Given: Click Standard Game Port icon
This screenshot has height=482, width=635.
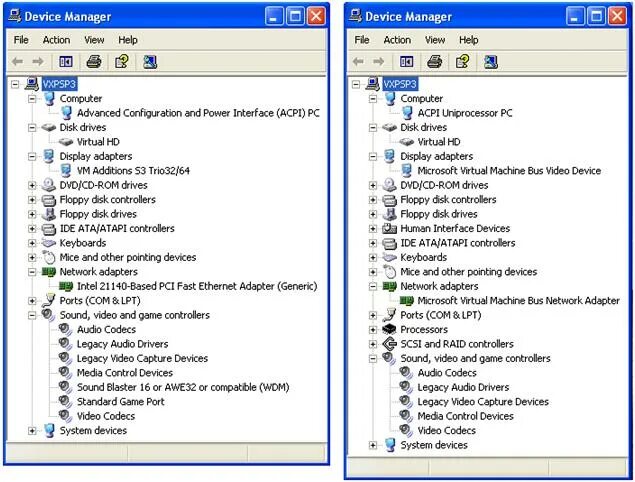Looking at the screenshot, I should click(66, 401).
